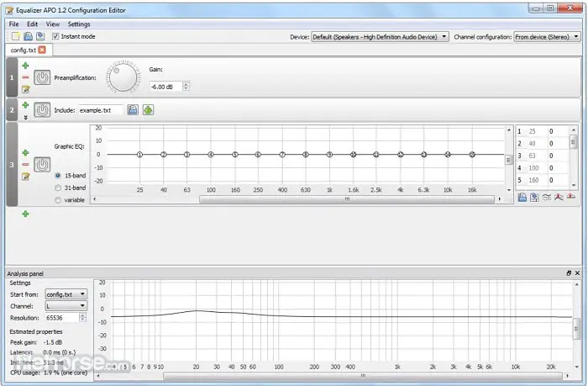Click EQ band node 15 at 16k
This screenshot has width=588, height=386.
472,155
